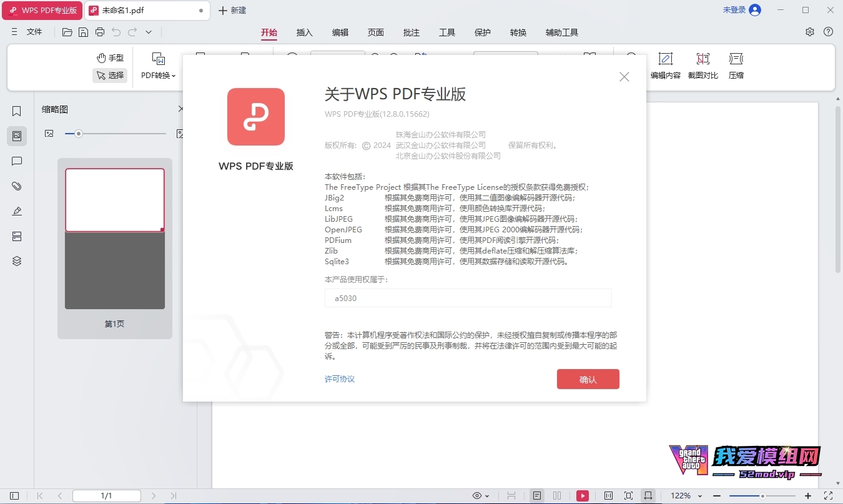This screenshot has height=504, width=843.
Task: Click the fit page icon
Action: coord(628,496)
